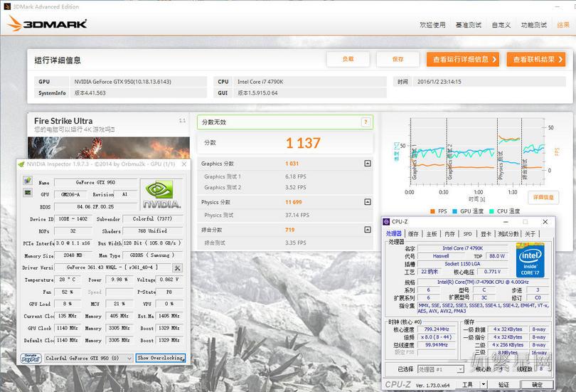The width and height of the screenshot is (576, 392).
Task: Click 详细信息 button under the chart
Action: click(543, 197)
